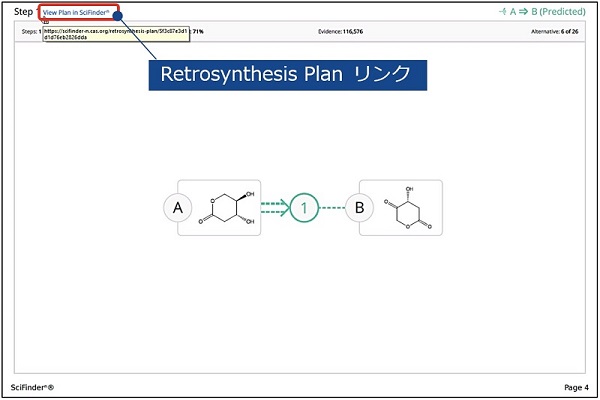
Task: Open the structure image of compound A
Action: tap(226, 208)
